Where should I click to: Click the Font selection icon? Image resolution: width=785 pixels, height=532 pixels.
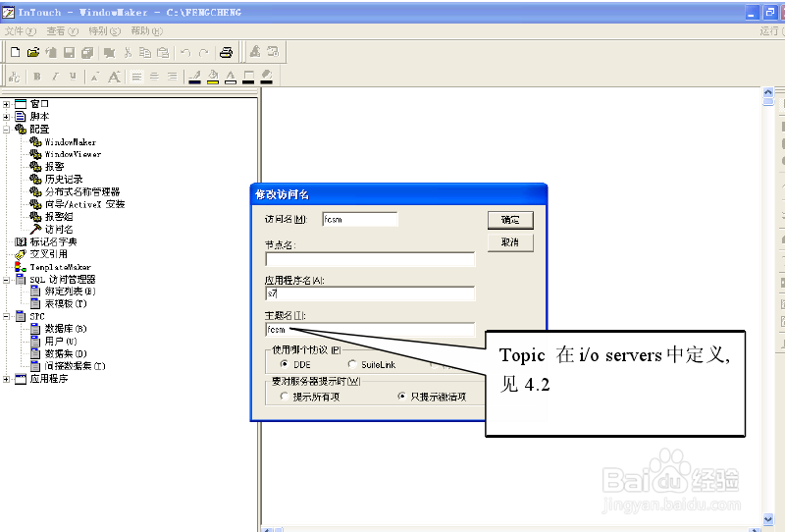click(15, 77)
